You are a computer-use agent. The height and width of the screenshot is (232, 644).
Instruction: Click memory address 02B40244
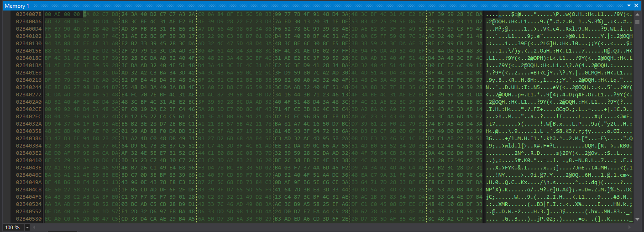29,88
